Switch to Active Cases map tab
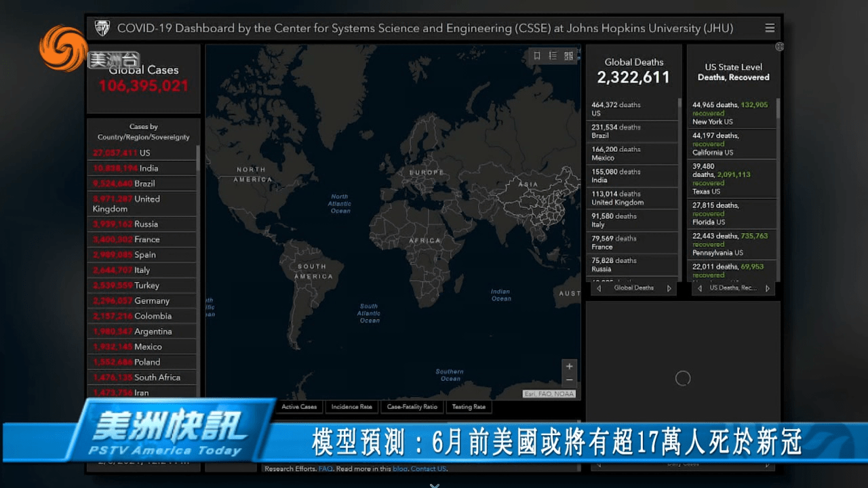The height and width of the screenshot is (488, 868). point(299,407)
